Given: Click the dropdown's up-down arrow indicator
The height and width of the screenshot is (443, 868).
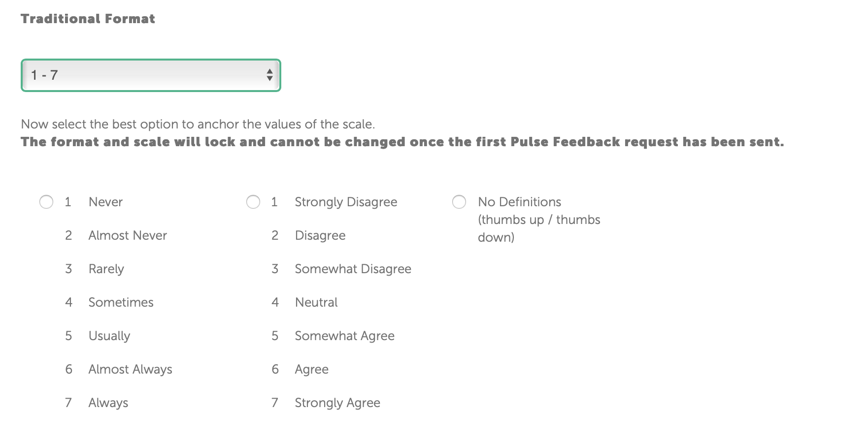Looking at the screenshot, I should tap(269, 75).
